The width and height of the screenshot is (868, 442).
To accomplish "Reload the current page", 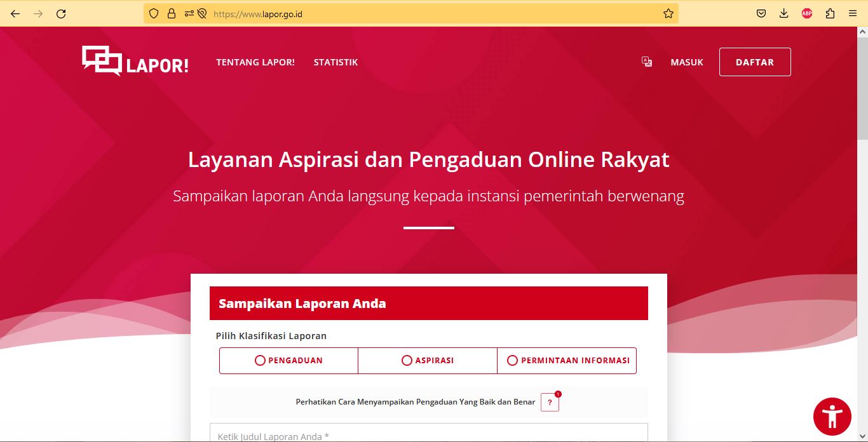I will (61, 13).
